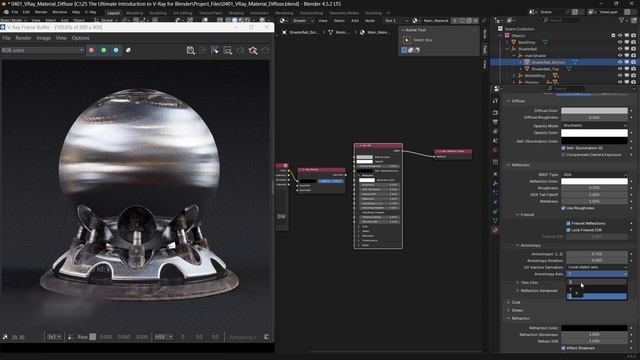Click the render teapot icon at toolbar end
The width and height of the screenshot is (640, 360).
click(x=266, y=50)
